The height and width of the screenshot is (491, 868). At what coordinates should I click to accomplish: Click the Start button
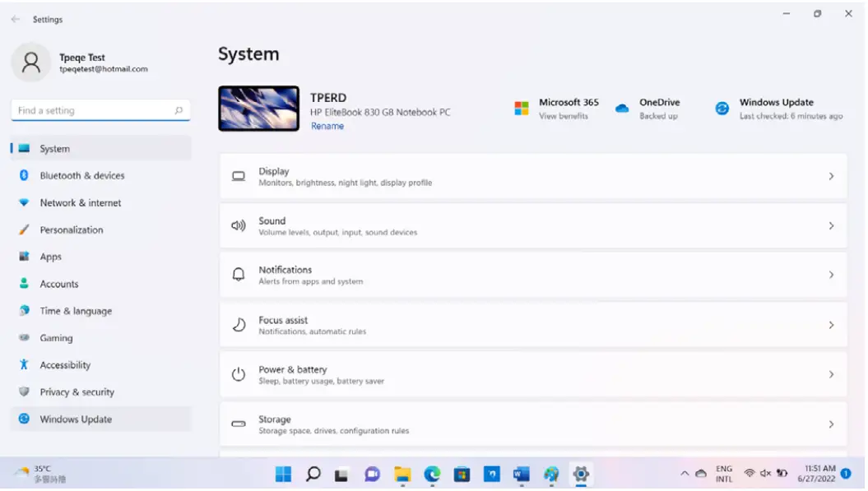tap(283, 474)
